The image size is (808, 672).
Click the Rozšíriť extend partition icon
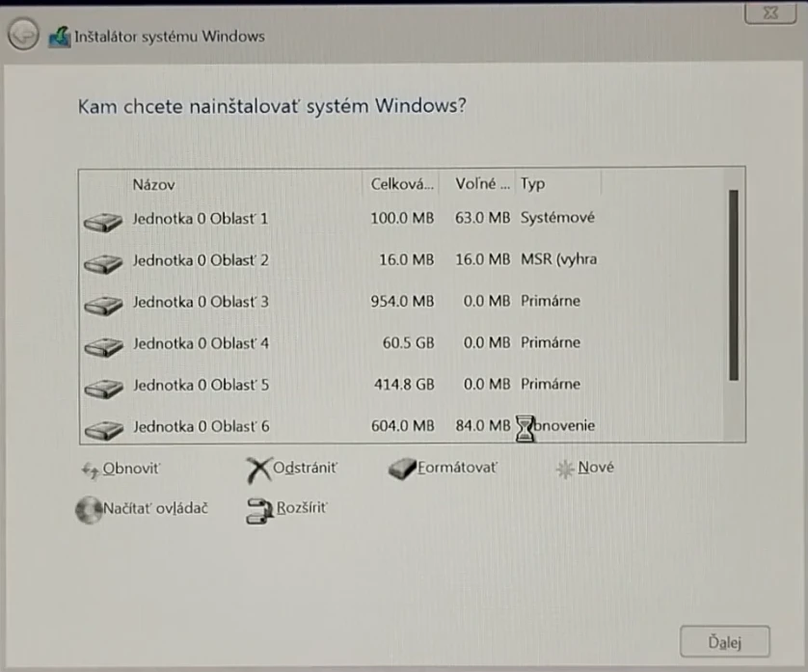pyautogui.click(x=260, y=510)
